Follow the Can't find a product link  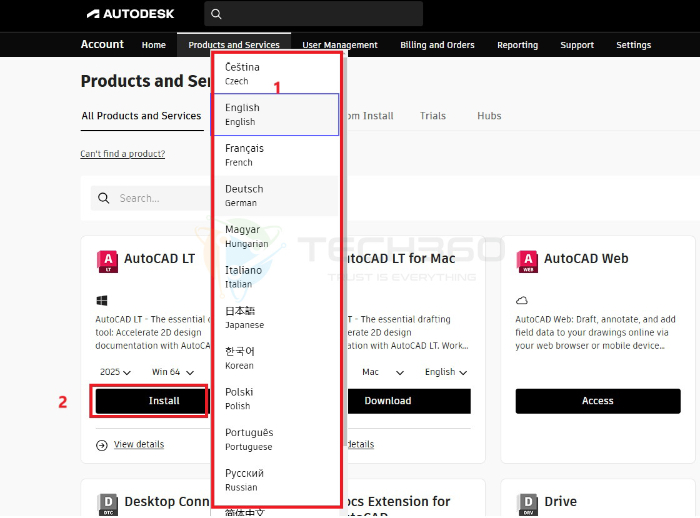tap(123, 154)
